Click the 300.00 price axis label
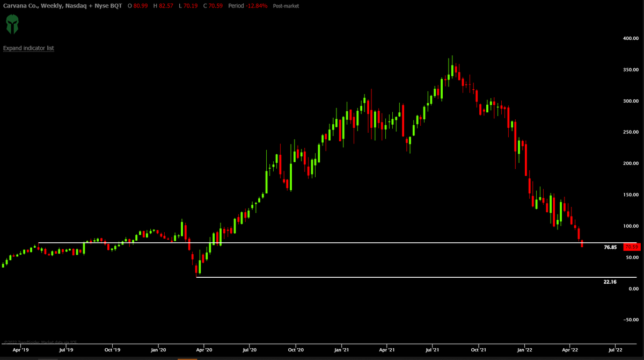The width and height of the screenshot is (644, 360). coord(630,101)
